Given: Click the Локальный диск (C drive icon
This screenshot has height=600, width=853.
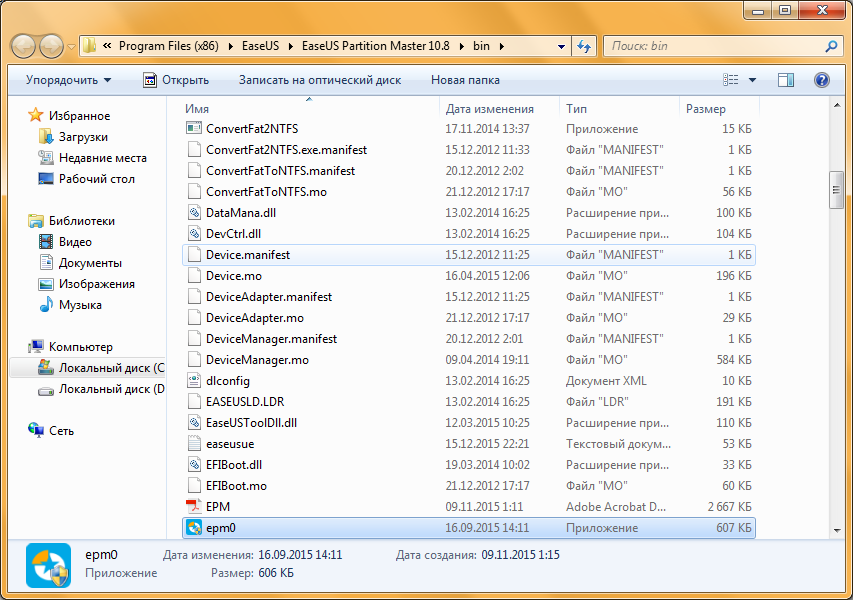Looking at the screenshot, I should click(46, 368).
